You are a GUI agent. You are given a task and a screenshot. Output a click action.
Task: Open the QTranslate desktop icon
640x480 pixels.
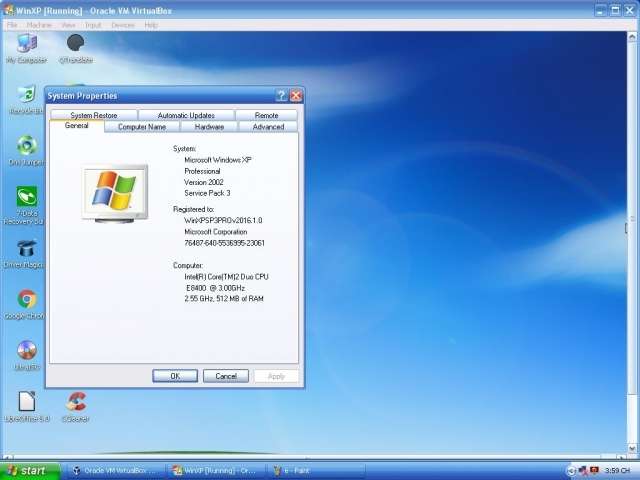[75, 44]
